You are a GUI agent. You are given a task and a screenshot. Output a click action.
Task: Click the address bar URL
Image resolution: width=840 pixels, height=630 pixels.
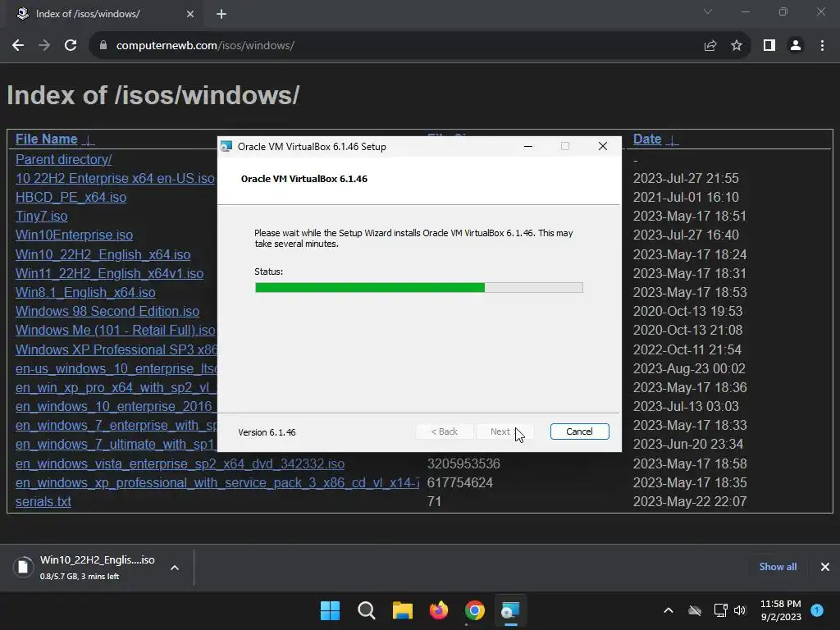205,46
